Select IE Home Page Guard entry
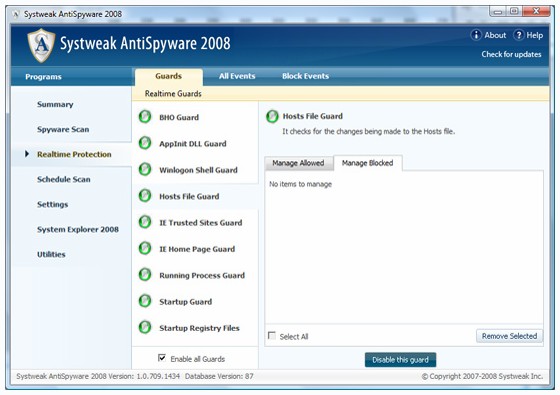Image resolution: width=560 pixels, height=395 pixels. click(197, 249)
